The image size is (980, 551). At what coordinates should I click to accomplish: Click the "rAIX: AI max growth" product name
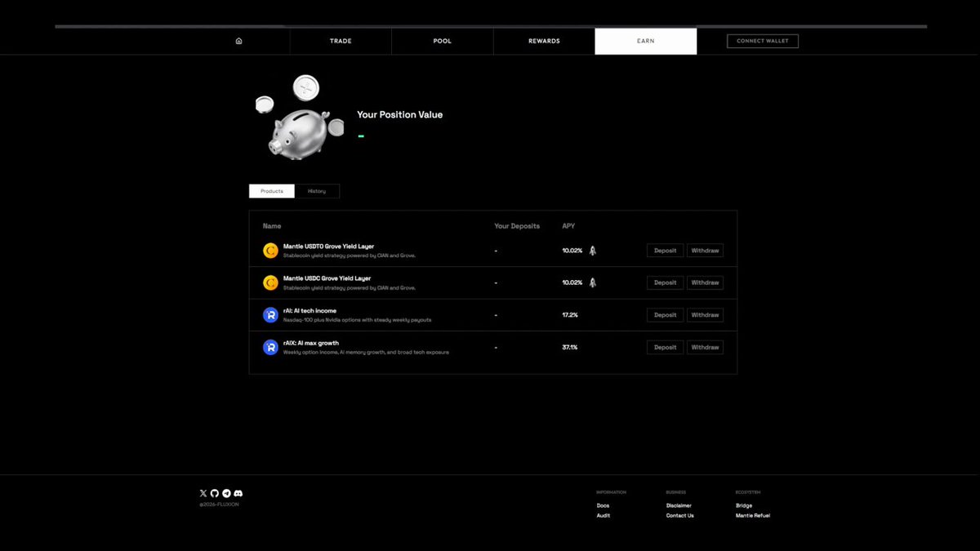(x=311, y=343)
